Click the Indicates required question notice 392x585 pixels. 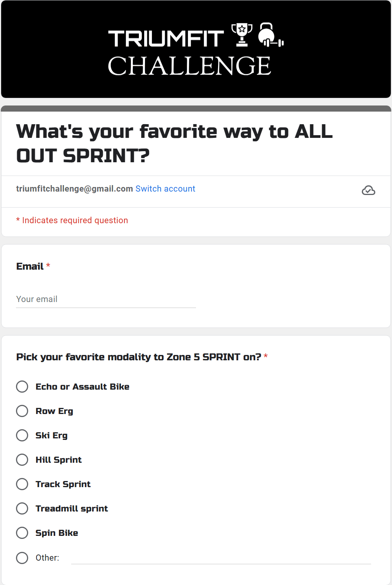click(72, 221)
